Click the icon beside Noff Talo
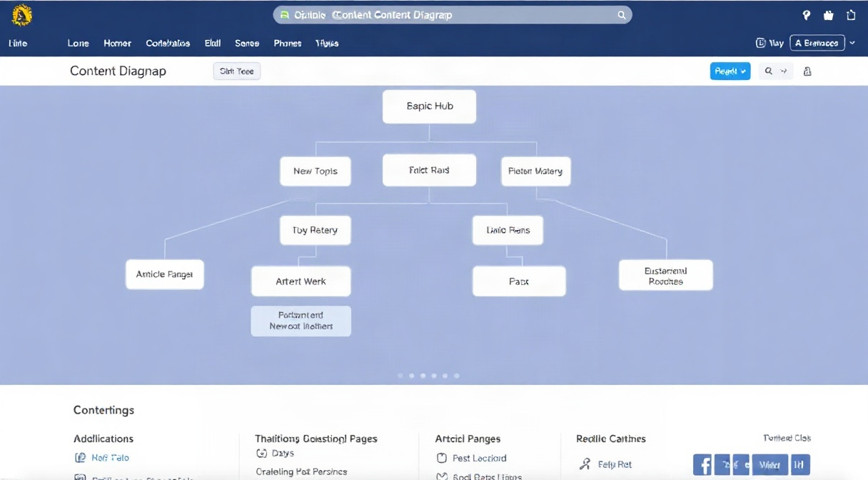Screen dimensions: 868x480 (x=80, y=458)
